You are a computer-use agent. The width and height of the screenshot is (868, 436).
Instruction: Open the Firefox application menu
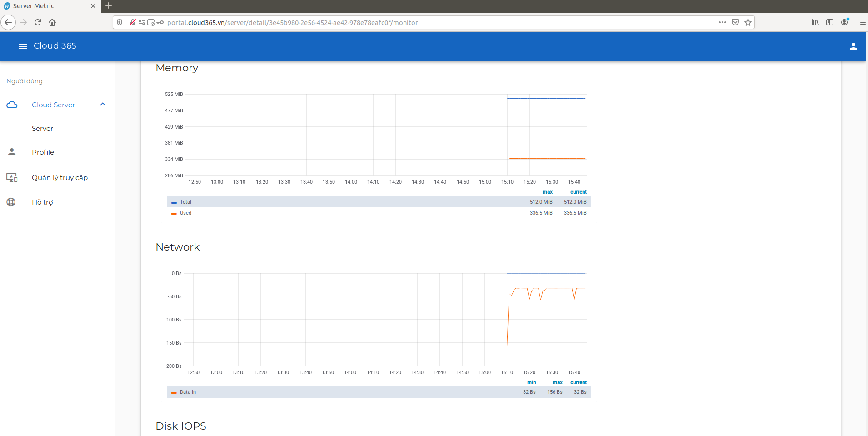pos(863,22)
